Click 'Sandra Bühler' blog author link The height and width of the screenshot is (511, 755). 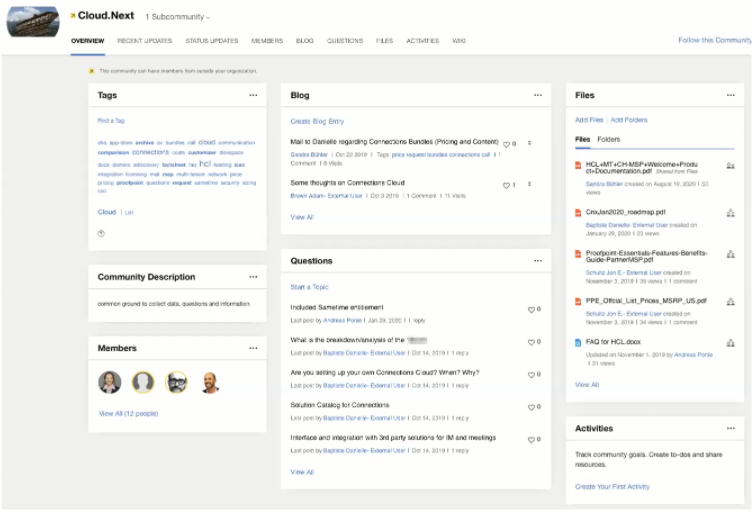[x=309, y=155]
